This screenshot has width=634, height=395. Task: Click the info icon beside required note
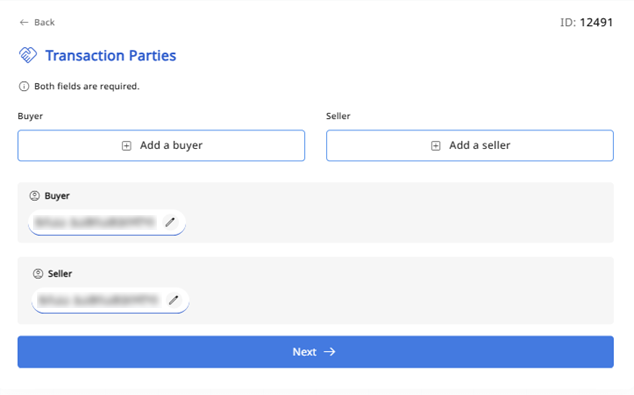point(24,86)
